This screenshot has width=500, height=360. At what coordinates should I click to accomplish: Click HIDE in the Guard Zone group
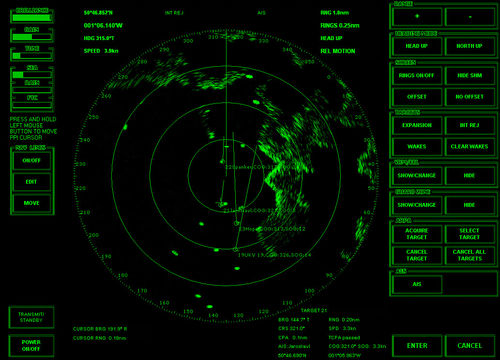coord(470,205)
